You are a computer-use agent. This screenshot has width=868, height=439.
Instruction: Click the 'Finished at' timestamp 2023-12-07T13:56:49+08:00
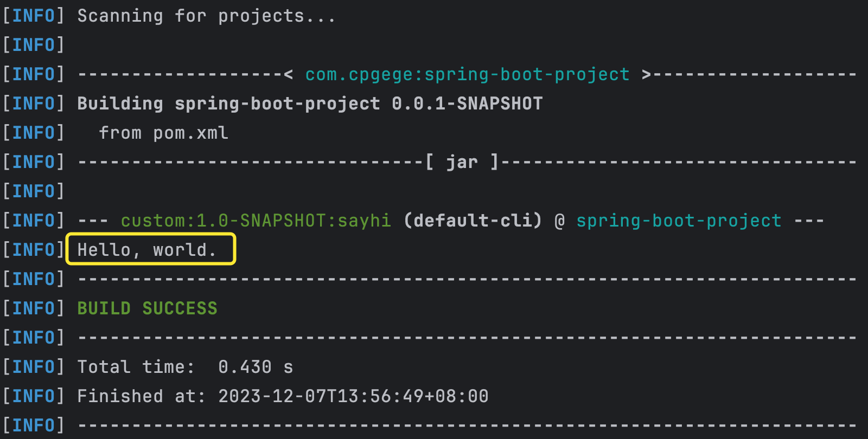pyautogui.click(x=353, y=396)
